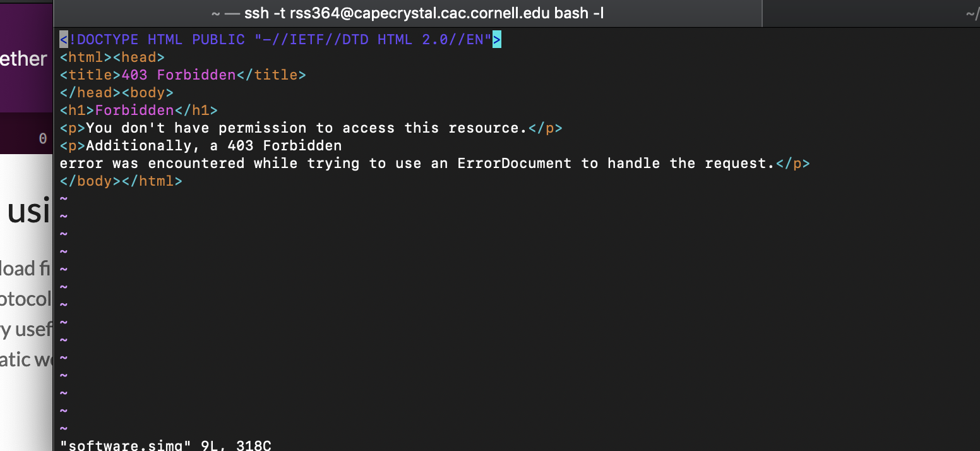Click the 'load fi' link text in background page
Screen dimensions: 980x451
pyautogui.click(x=25, y=268)
